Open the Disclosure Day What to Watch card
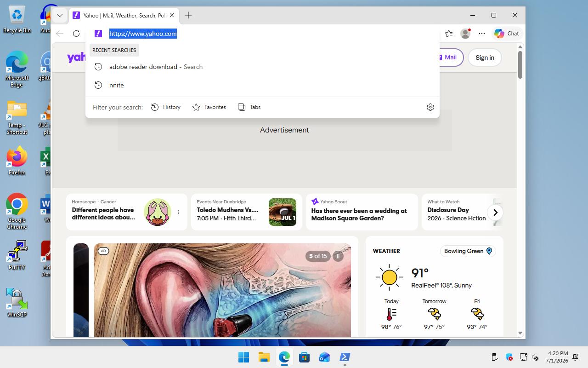The height and width of the screenshot is (368, 588). (x=462, y=212)
